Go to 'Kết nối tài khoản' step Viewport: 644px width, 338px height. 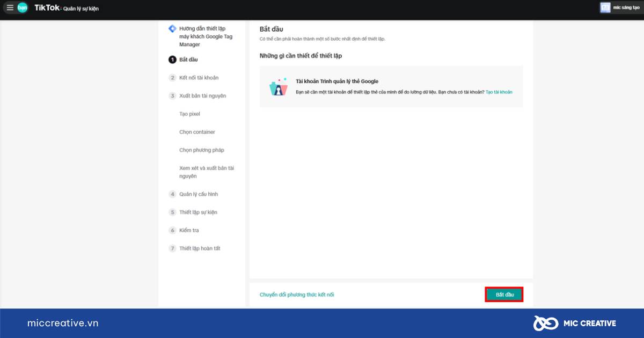coord(199,78)
